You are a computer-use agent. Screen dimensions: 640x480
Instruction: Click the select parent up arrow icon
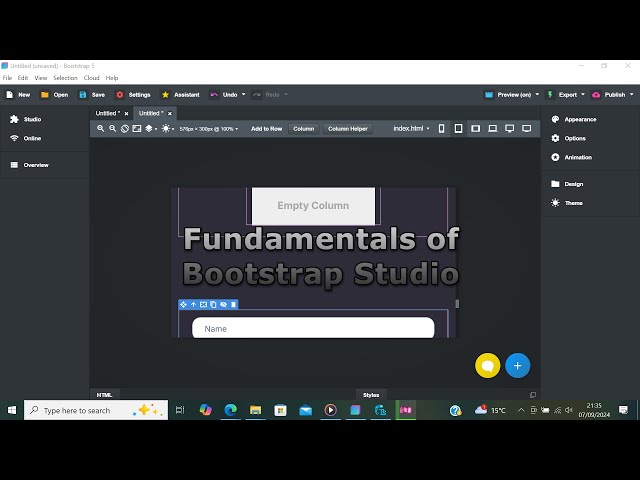tap(193, 304)
